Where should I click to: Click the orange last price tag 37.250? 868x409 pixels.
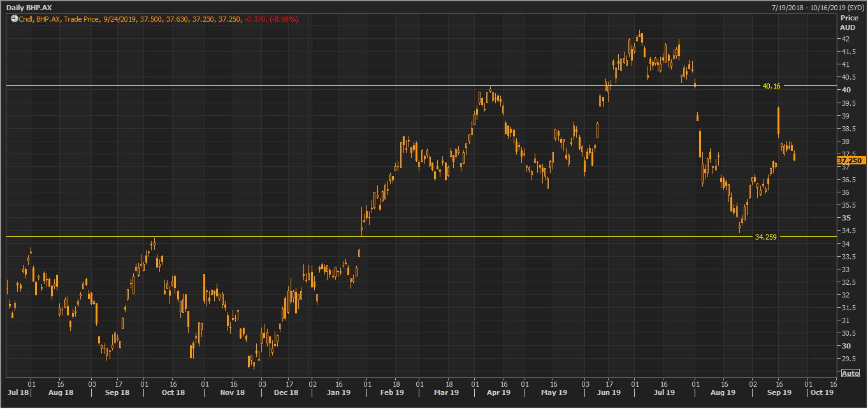pyautogui.click(x=851, y=161)
